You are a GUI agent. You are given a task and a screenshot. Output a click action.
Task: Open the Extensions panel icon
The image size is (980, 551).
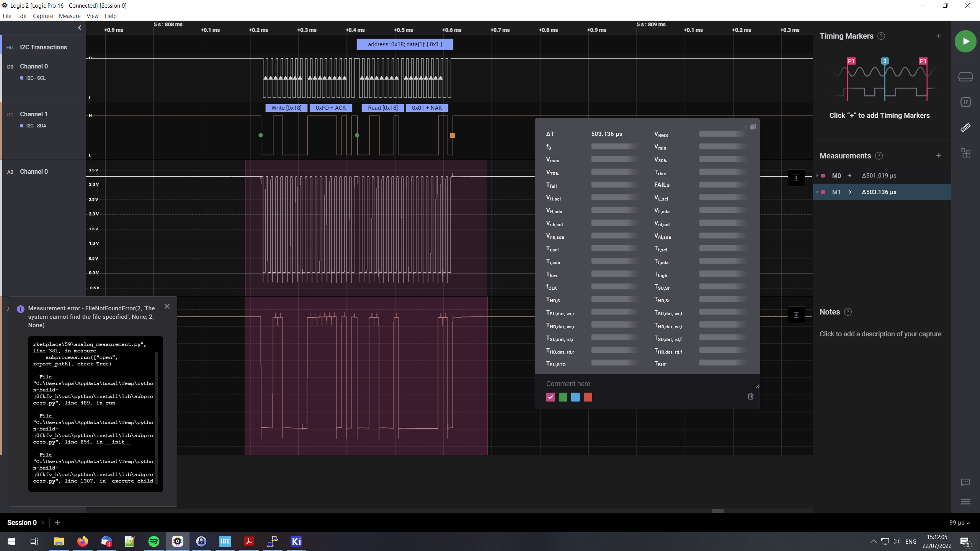[x=965, y=153]
